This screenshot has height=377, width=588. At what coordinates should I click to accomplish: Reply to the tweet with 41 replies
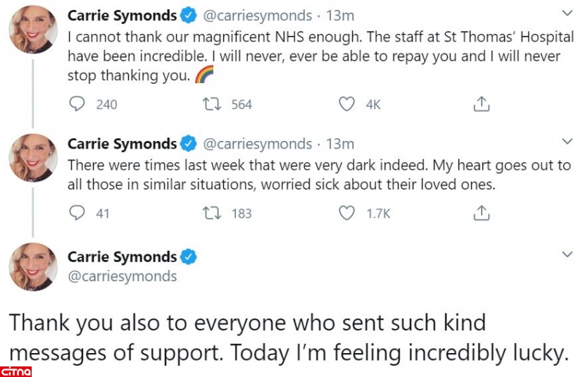click(x=77, y=213)
